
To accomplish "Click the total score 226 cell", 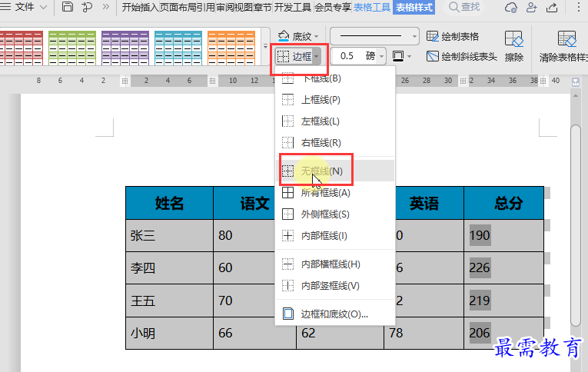I will [x=503, y=267].
